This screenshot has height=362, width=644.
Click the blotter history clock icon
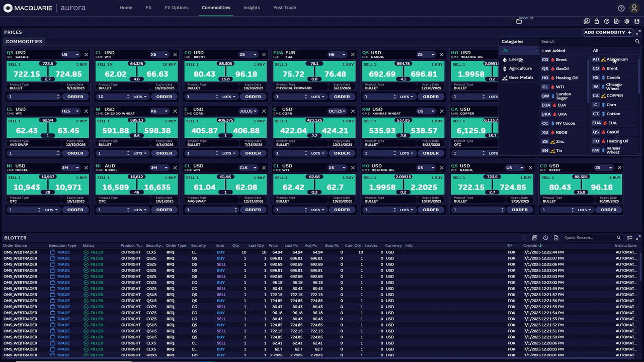tap(545, 238)
